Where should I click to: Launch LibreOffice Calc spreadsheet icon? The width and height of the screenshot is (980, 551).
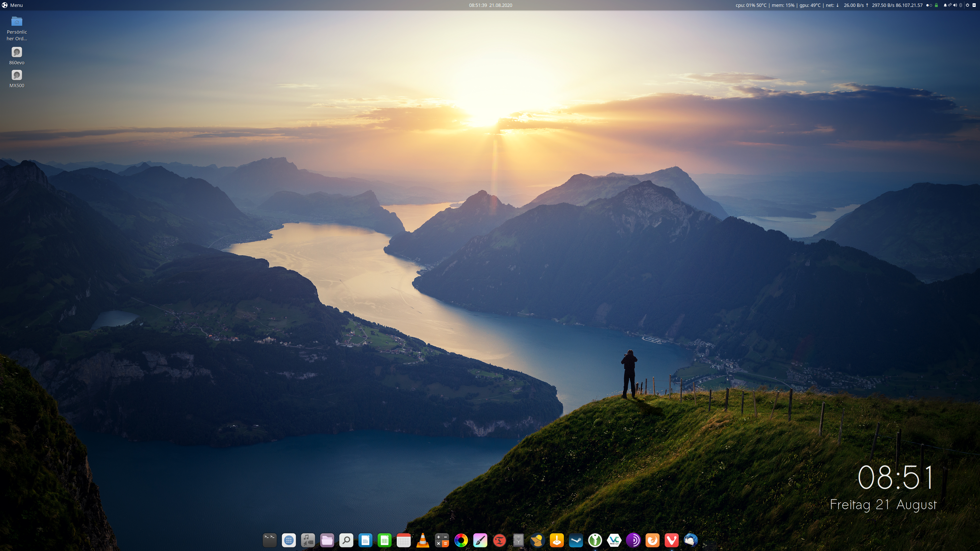click(x=384, y=540)
